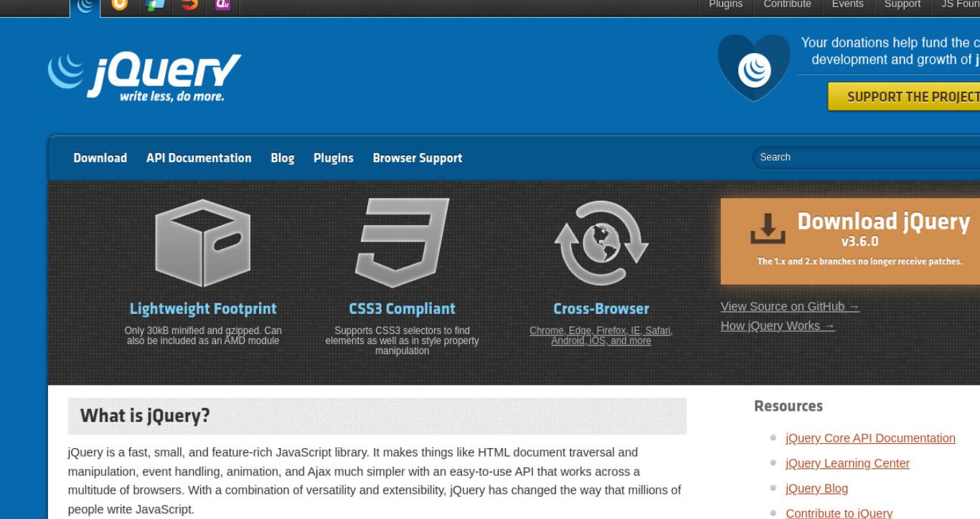Click the Cross-Browser globe icon
This screenshot has width=980, height=519.
point(601,243)
